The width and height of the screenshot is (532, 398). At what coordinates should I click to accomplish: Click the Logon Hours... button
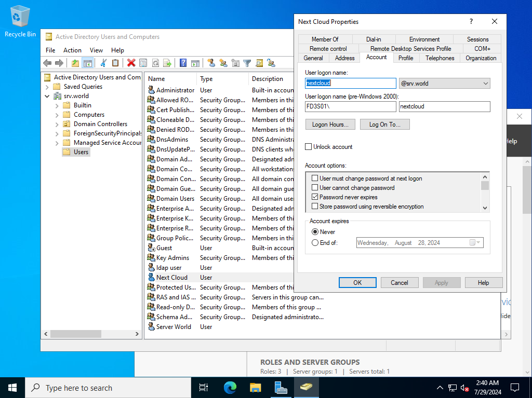[330, 125]
